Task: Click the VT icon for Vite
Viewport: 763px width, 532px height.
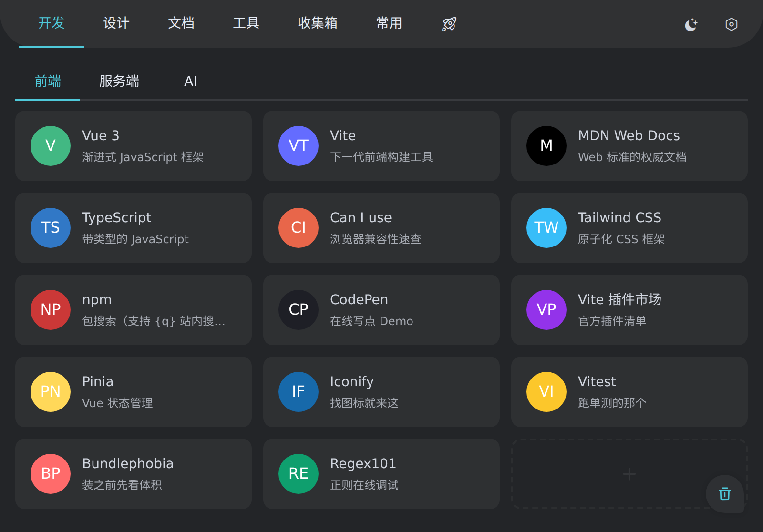Action: click(299, 146)
